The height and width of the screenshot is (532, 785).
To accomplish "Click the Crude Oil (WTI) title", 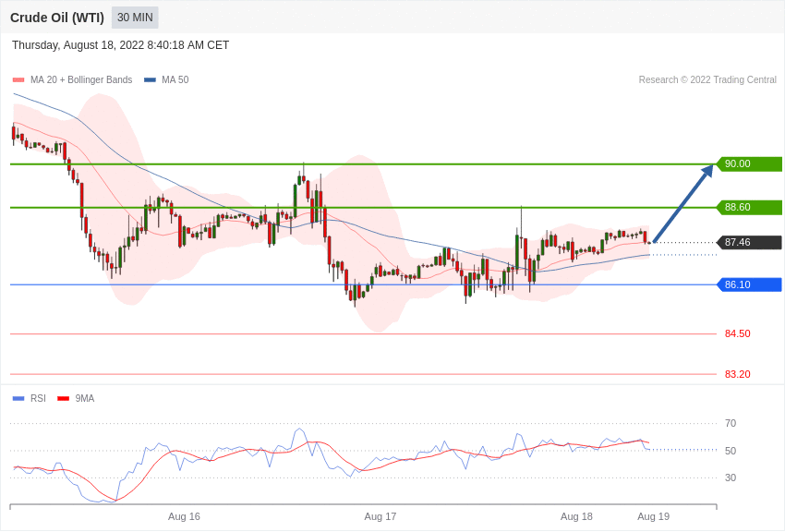I will click(x=57, y=18).
